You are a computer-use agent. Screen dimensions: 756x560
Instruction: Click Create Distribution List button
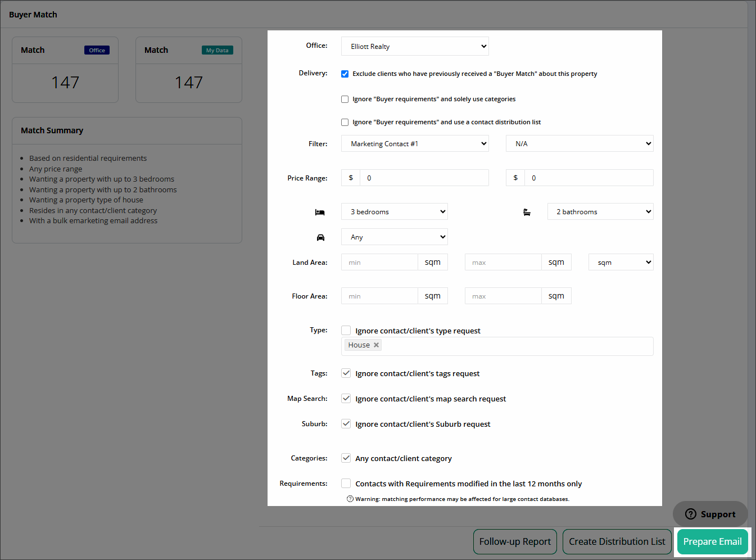click(x=617, y=542)
